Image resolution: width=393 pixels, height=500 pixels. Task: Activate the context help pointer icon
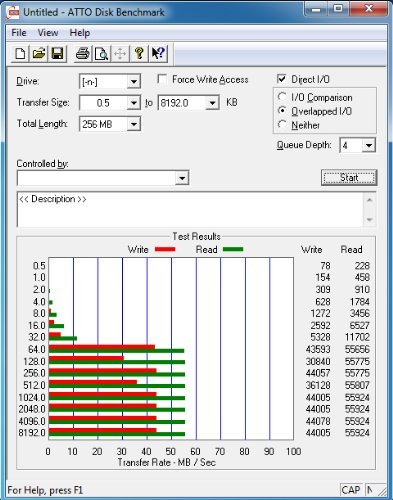pos(158,53)
